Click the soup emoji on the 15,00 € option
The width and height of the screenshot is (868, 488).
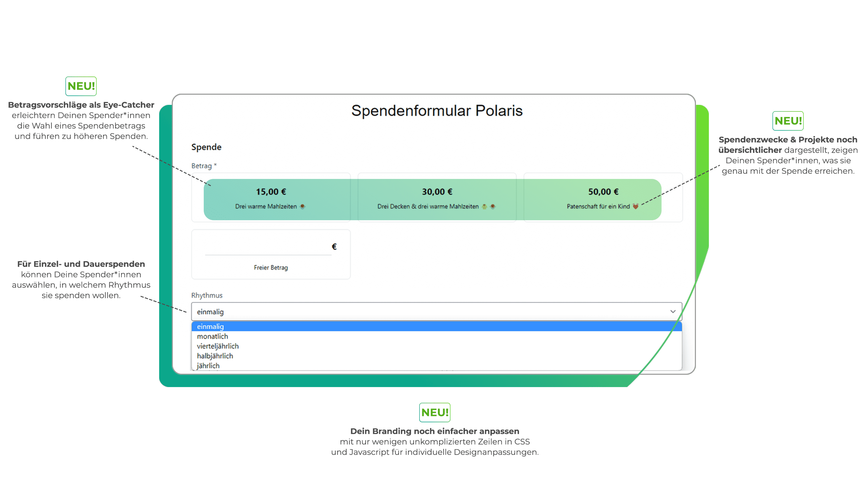[303, 206]
